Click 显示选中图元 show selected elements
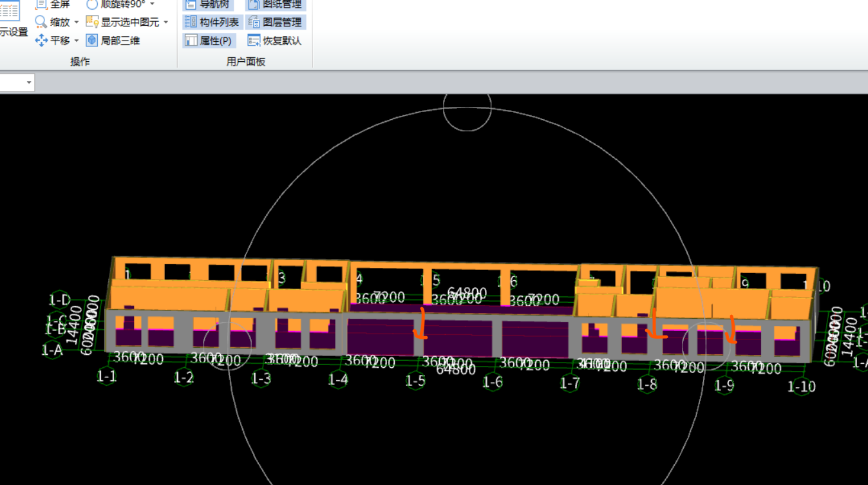 click(122, 22)
